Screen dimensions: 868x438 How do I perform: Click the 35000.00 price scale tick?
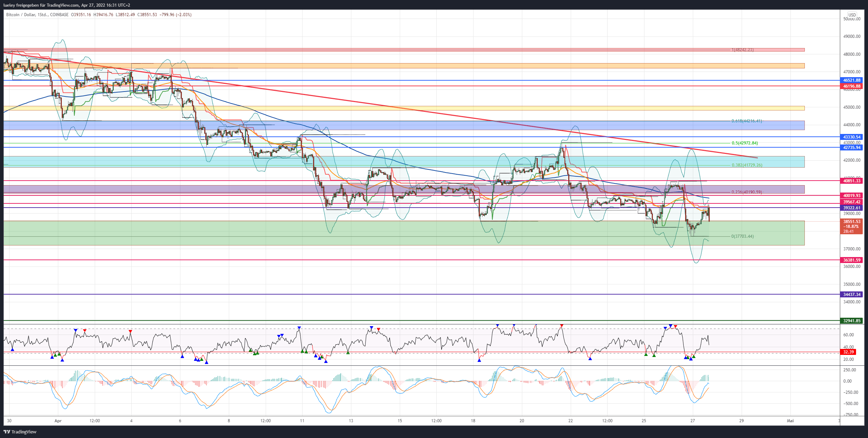click(x=852, y=284)
